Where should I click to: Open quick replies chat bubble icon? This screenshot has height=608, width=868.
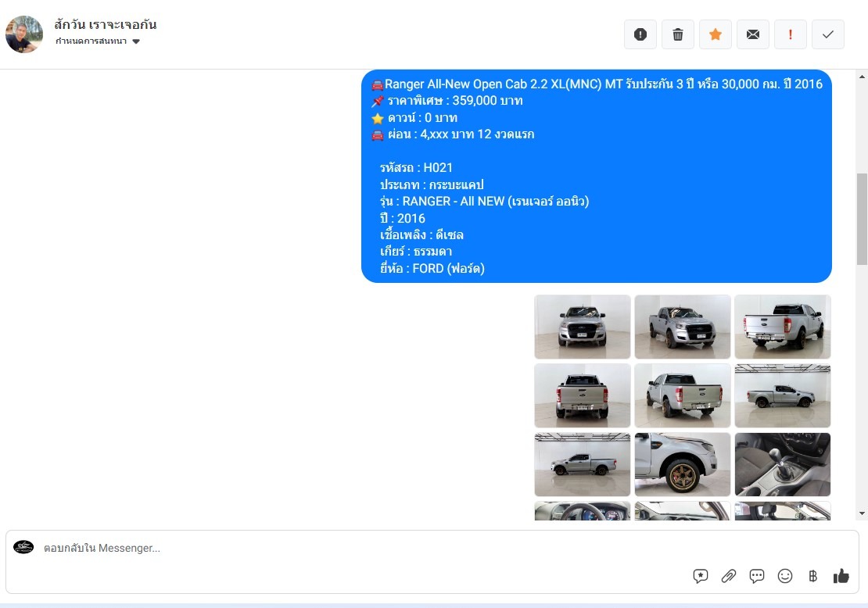[x=757, y=576]
